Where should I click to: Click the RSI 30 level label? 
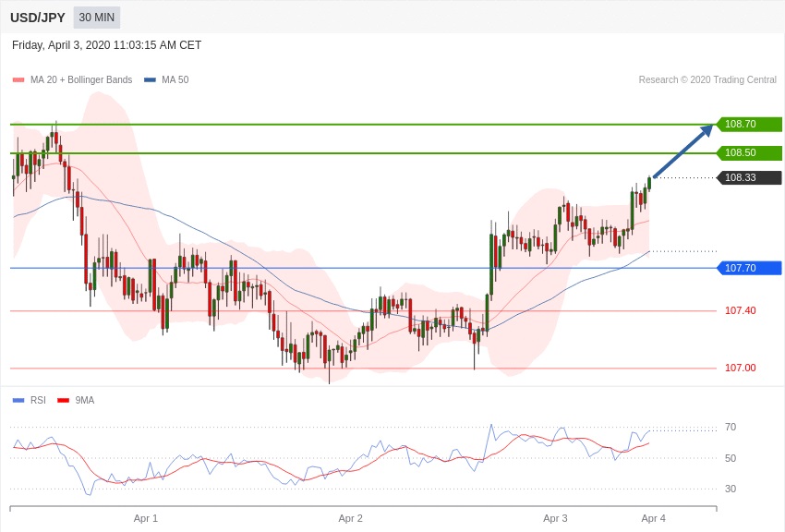click(x=731, y=489)
